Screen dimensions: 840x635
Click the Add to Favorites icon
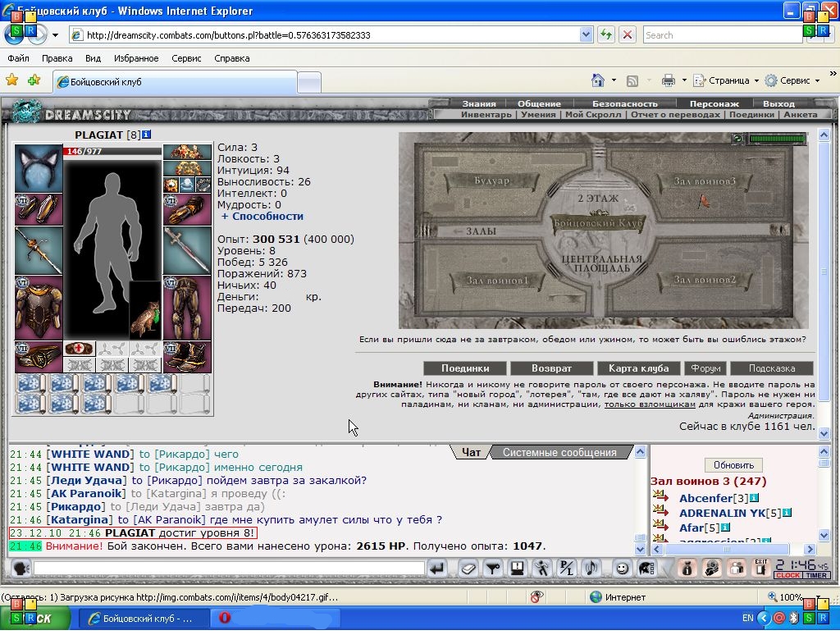(34, 80)
